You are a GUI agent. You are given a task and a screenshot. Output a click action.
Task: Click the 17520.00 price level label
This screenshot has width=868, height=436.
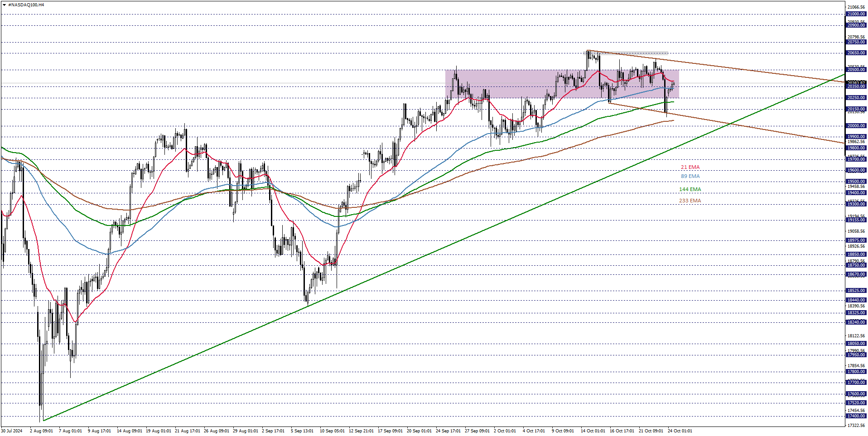856,403
